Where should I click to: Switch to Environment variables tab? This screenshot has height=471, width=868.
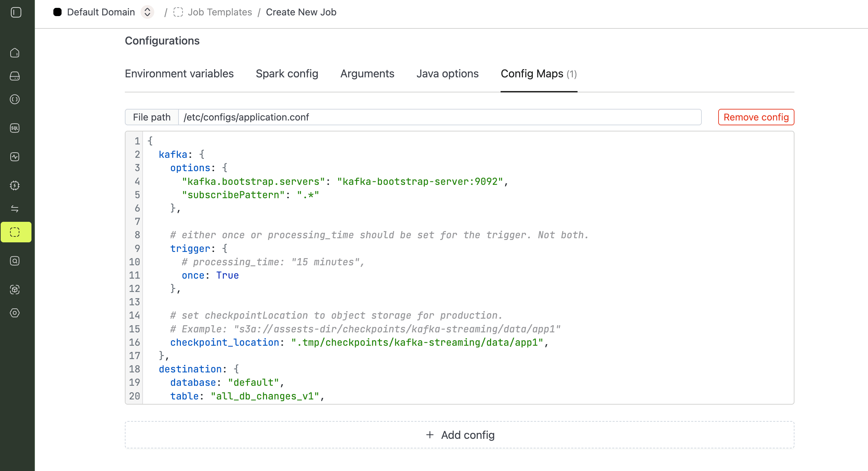click(179, 74)
